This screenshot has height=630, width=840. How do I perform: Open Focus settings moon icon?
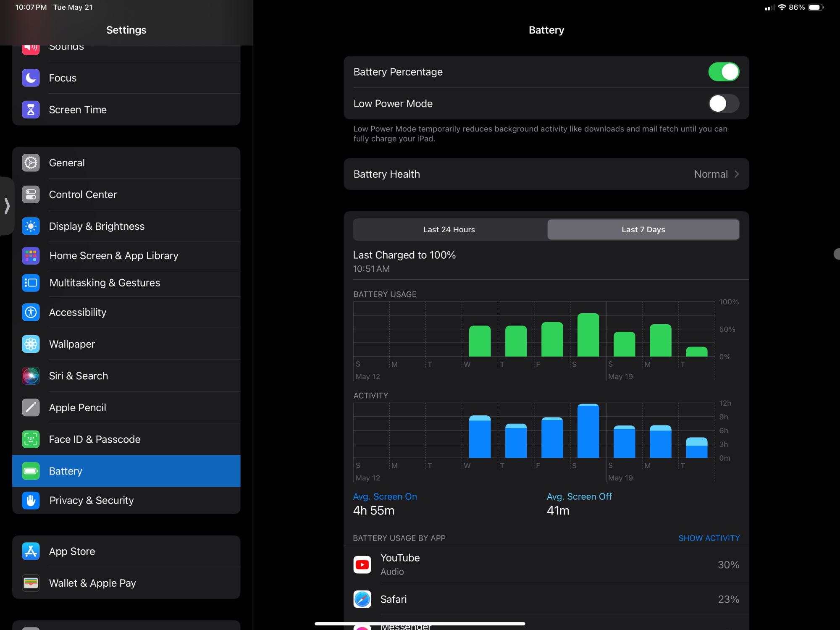pyautogui.click(x=31, y=78)
